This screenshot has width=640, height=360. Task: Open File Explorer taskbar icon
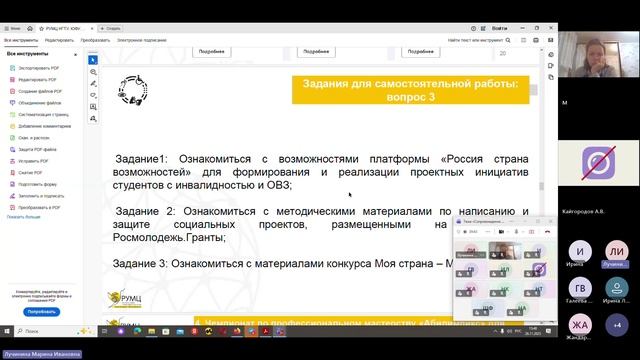pyautogui.click(x=151, y=331)
